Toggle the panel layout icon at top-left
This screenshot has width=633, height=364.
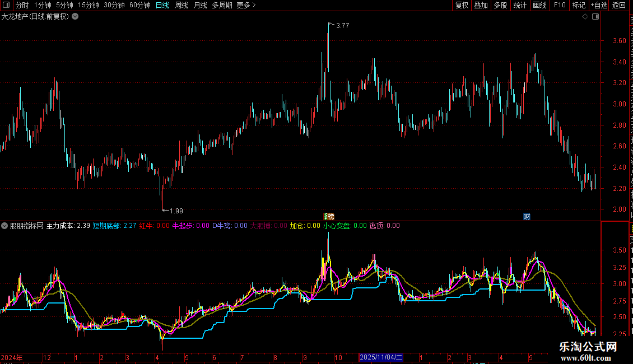(6, 5)
